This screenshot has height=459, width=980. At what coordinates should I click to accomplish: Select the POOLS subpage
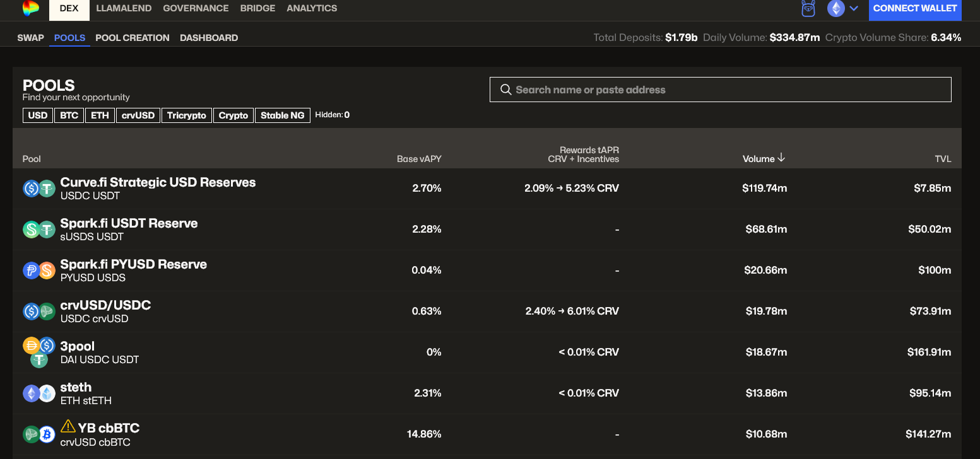(x=69, y=38)
